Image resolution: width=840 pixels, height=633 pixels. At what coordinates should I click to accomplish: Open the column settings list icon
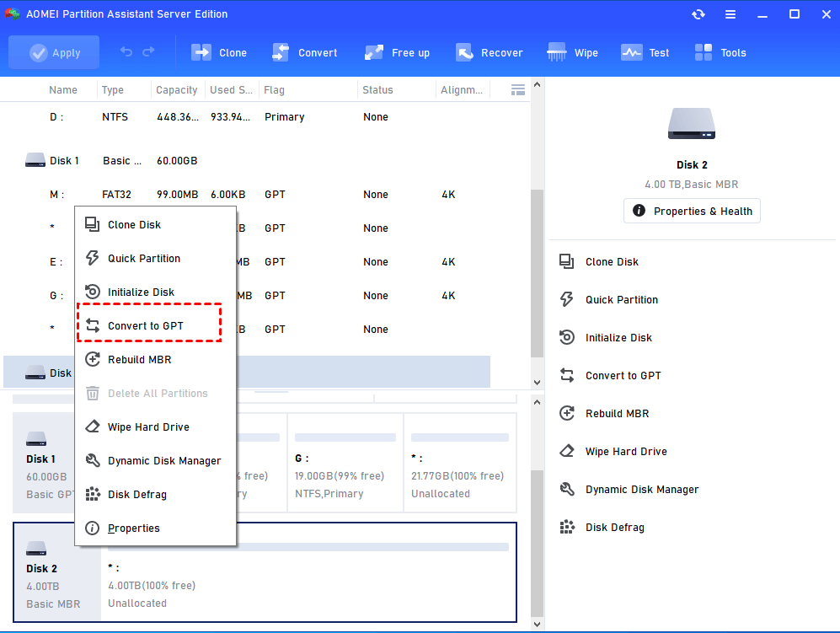point(518,90)
